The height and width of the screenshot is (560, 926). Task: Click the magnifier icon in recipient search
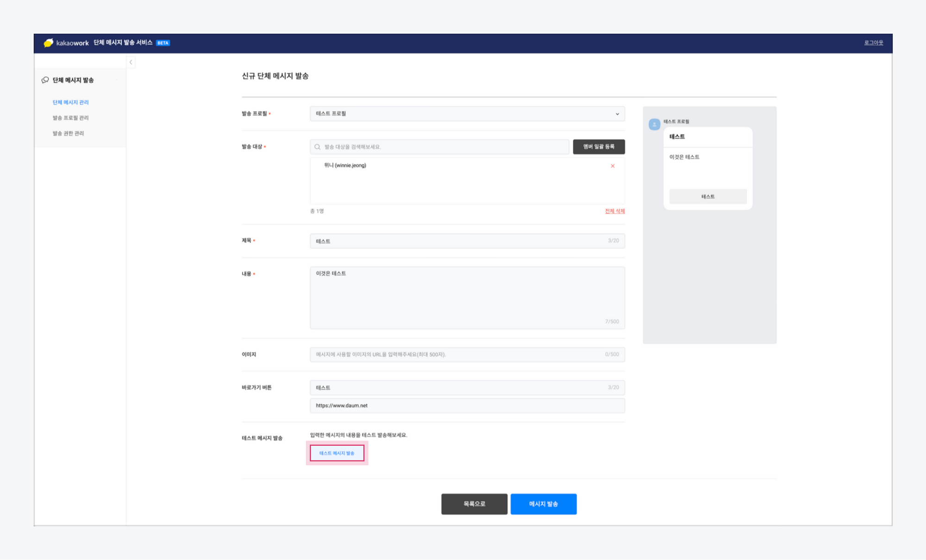coord(318,147)
